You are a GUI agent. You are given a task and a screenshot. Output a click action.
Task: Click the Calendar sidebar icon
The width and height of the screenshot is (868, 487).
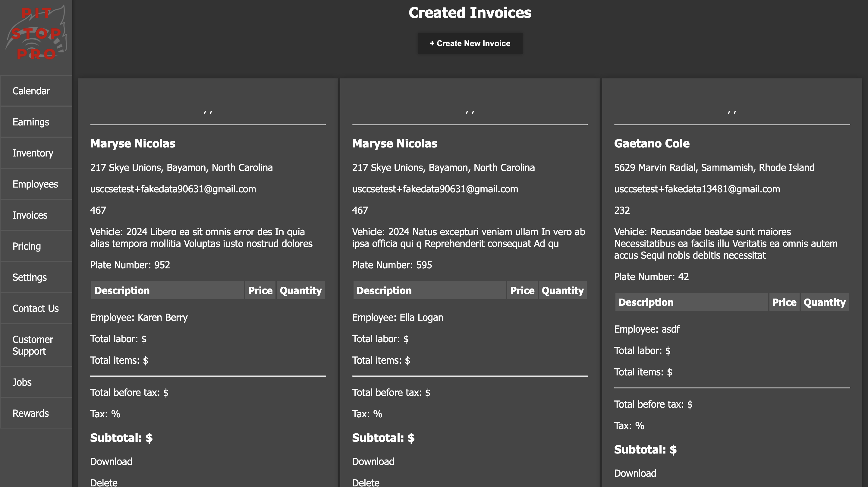pos(32,91)
